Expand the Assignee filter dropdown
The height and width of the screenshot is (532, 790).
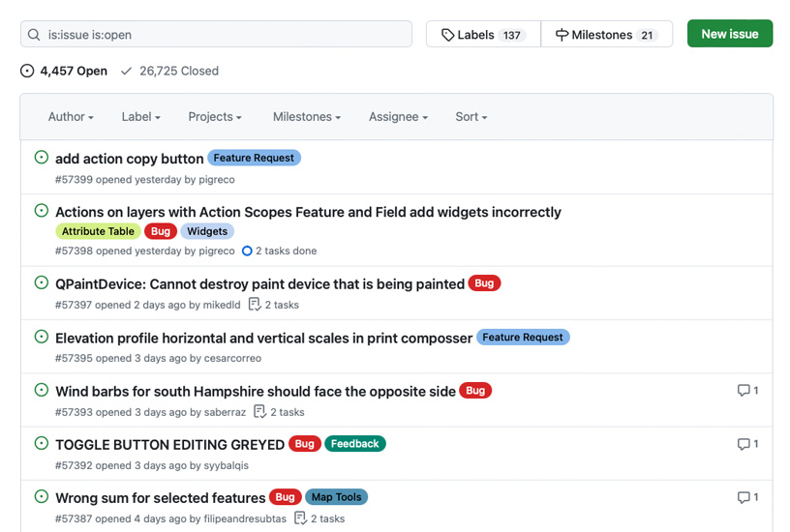[x=398, y=117]
